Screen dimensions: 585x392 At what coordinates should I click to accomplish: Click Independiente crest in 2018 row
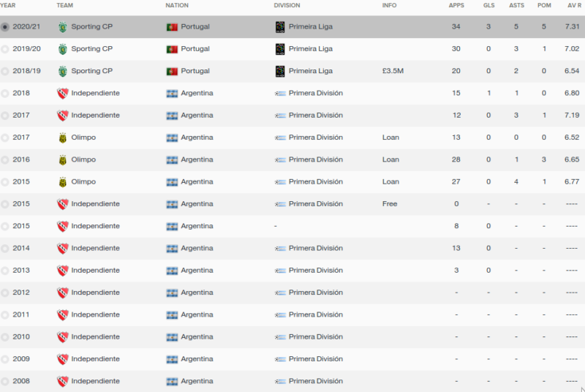click(62, 93)
